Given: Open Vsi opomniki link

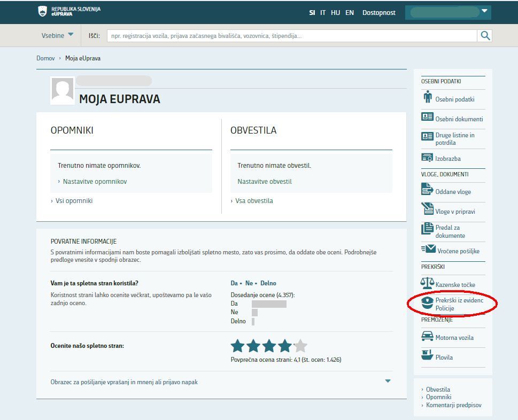Looking at the screenshot, I should (74, 201).
